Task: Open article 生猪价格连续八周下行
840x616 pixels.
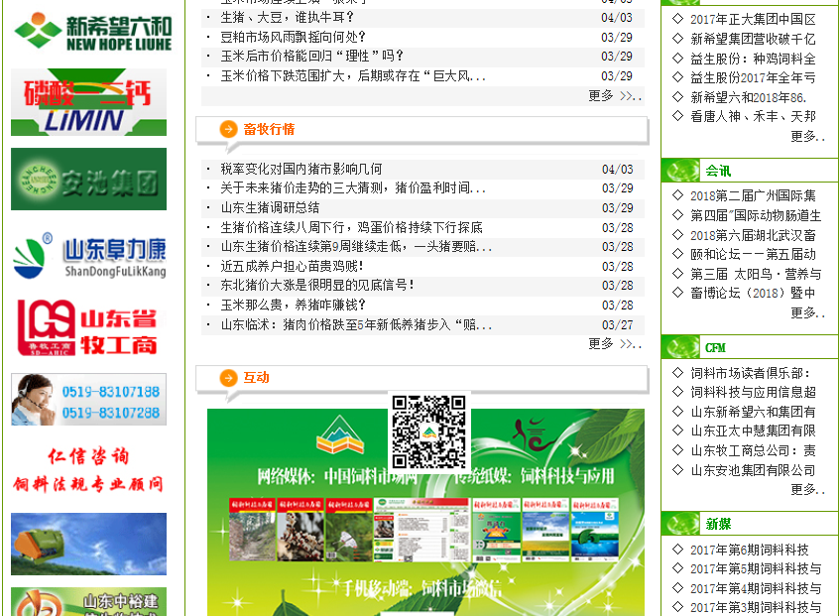Action: pos(351,228)
